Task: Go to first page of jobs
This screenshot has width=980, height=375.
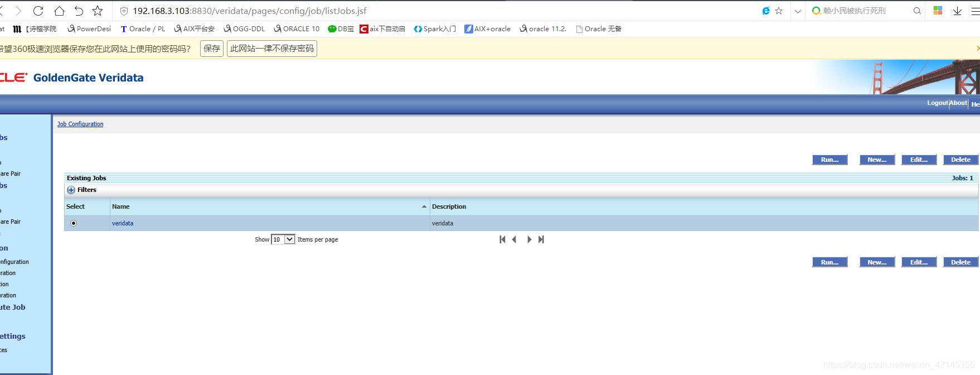Action: (x=502, y=239)
